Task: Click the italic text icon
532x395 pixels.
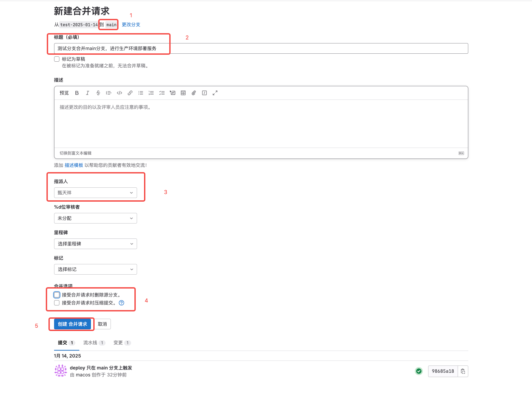Action: [88, 93]
